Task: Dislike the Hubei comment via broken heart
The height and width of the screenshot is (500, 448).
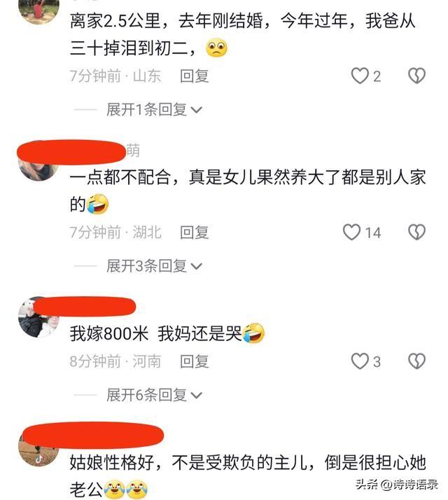Action: click(416, 232)
